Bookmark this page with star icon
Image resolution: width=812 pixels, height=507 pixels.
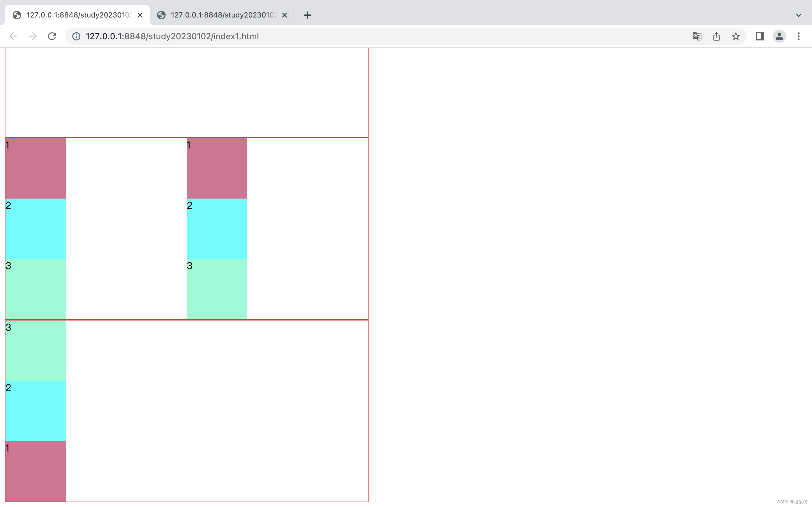click(736, 36)
